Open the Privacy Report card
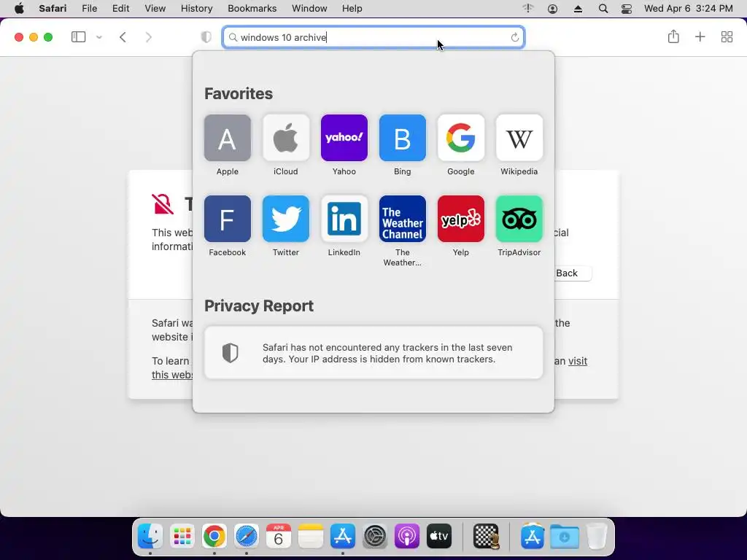 (373, 353)
